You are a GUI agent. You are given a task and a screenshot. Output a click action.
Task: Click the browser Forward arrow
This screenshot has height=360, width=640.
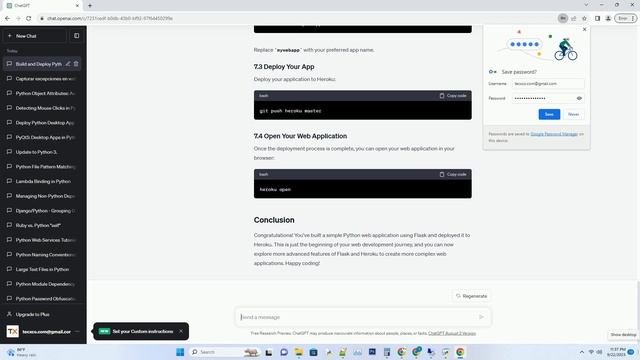click(18, 18)
